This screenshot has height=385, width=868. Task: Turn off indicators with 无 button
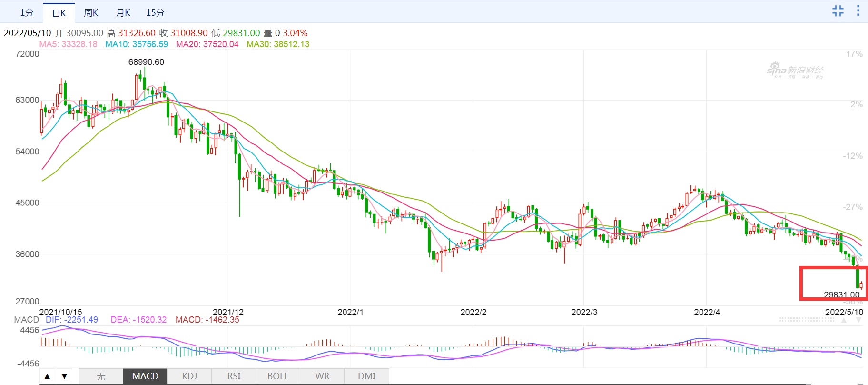coord(101,376)
